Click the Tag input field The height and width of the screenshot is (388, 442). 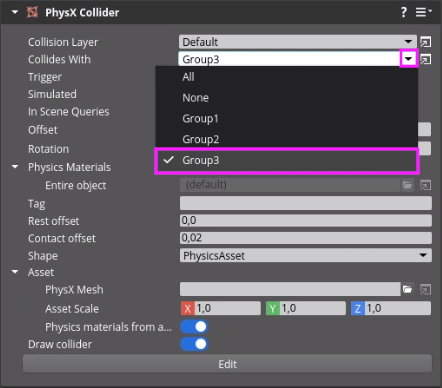click(306, 203)
